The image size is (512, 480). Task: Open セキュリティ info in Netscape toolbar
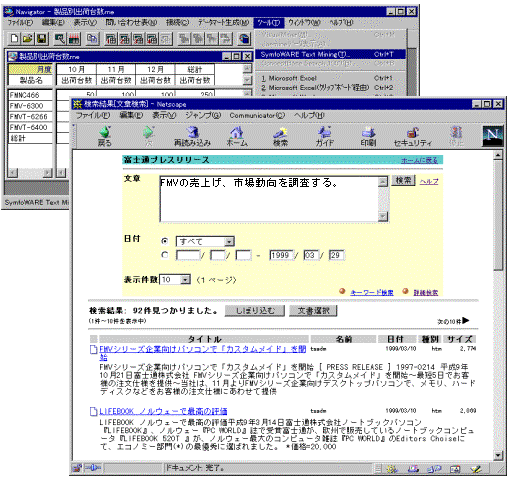pyautogui.click(x=413, y=136)
